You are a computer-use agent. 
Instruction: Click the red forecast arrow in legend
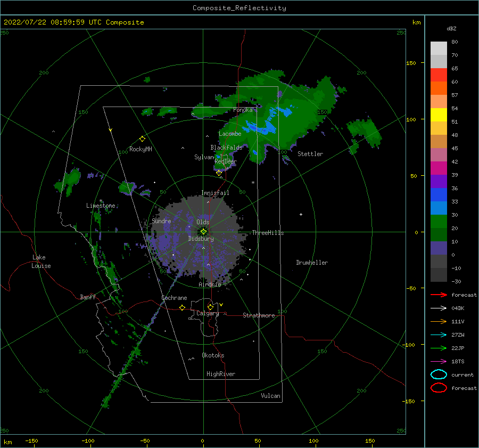[439, 295]
